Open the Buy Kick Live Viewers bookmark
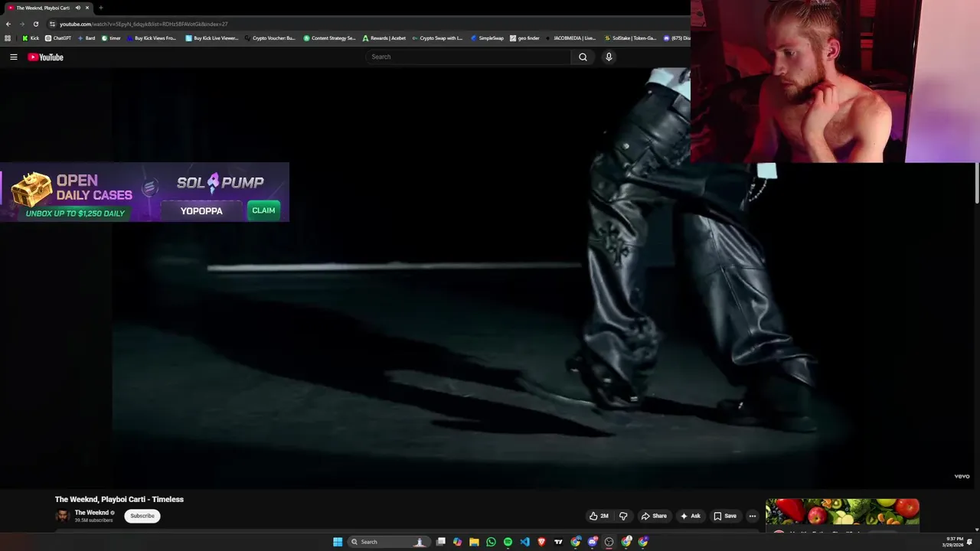Screen dimensions: 980x551 tap(212, 37)
